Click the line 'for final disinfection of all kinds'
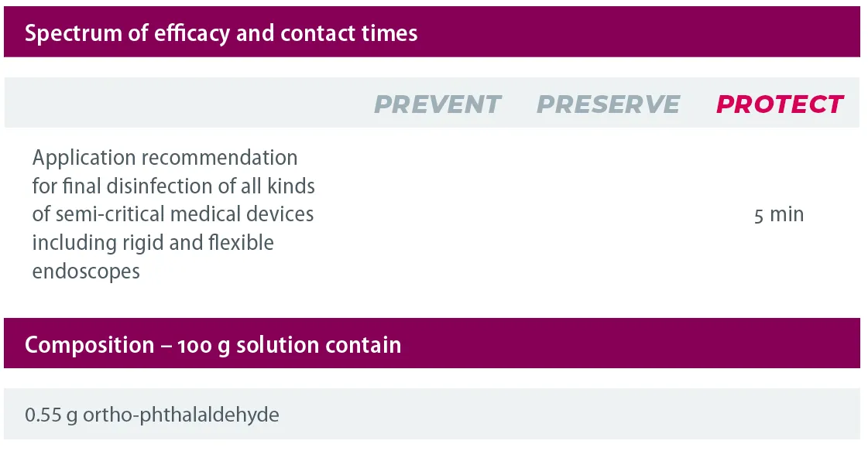This screenshot has width=868, height=451. [173, 186]
